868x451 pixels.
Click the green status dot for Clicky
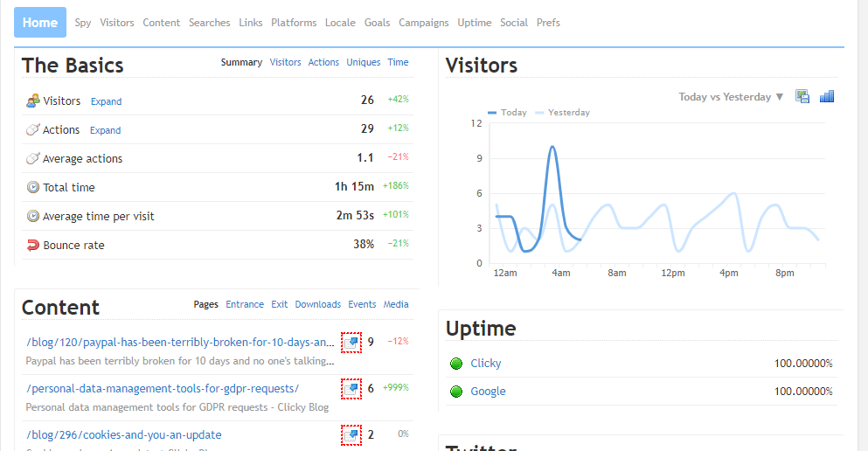point(456,364)
